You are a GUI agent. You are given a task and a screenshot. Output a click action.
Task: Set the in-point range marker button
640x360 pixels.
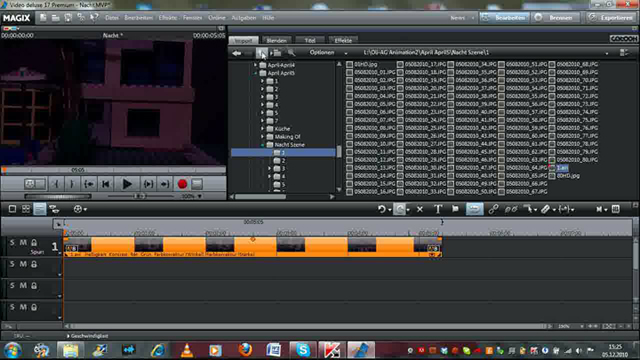56,184
